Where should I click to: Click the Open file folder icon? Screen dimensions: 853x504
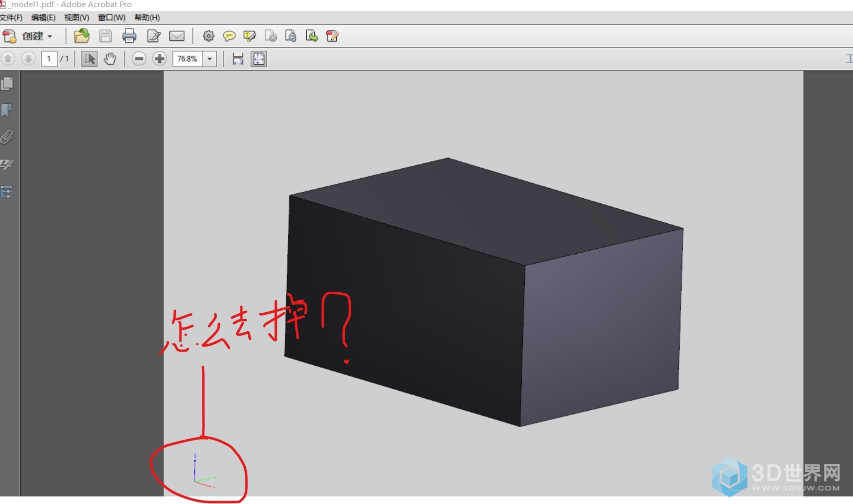[x=81, y=36]
